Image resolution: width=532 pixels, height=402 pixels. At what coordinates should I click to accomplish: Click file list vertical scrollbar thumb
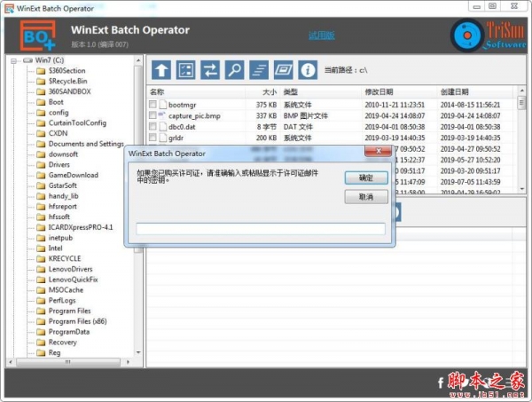pos(521,103)
